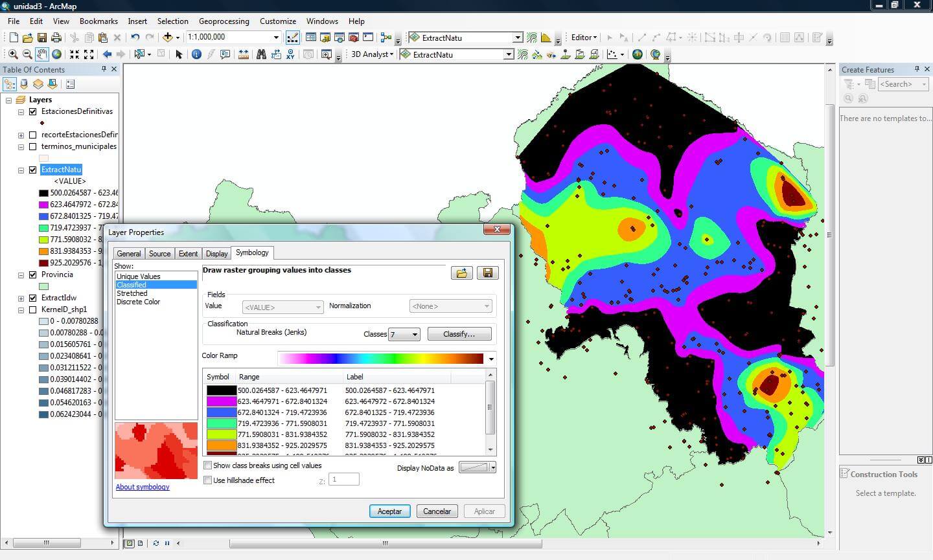
Task: Open the Geoprocessing menu
Action: (x=224, y=21)
